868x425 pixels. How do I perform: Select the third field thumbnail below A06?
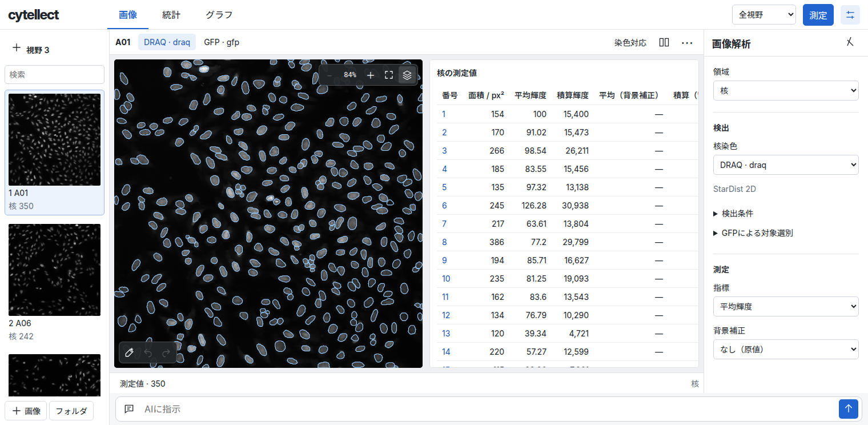[54, 375]
